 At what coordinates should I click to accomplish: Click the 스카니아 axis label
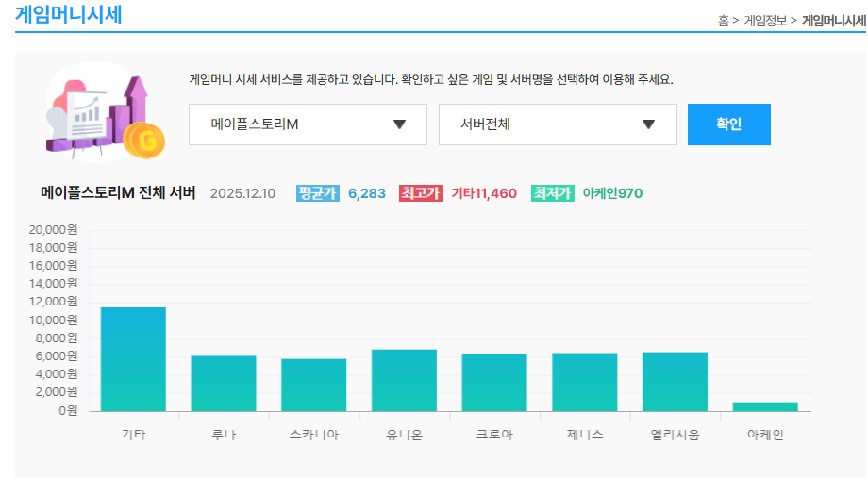point(314,435)
